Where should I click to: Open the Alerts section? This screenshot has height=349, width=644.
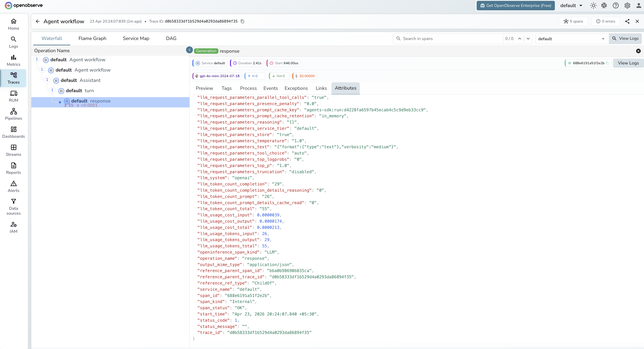click(x=14, y=186)
